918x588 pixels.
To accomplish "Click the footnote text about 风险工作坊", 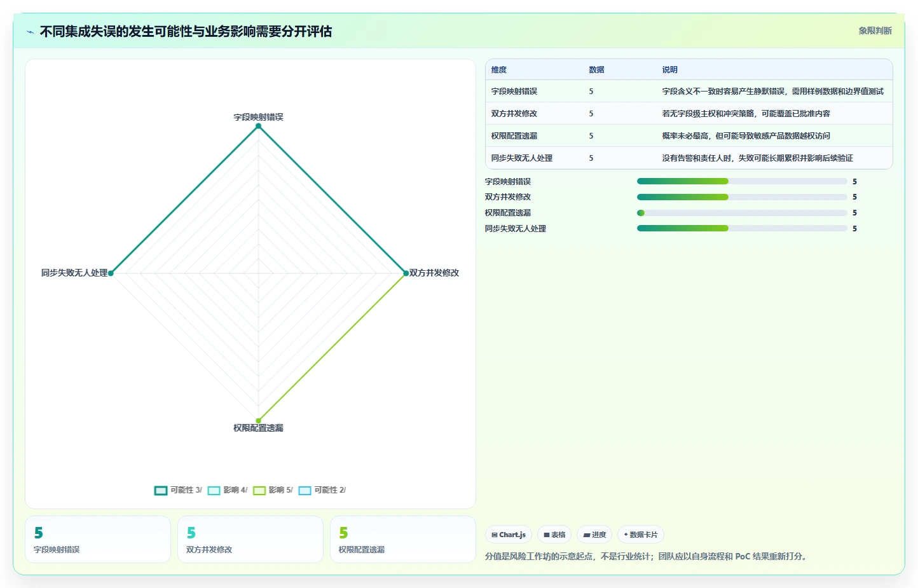I will point(647,556).
